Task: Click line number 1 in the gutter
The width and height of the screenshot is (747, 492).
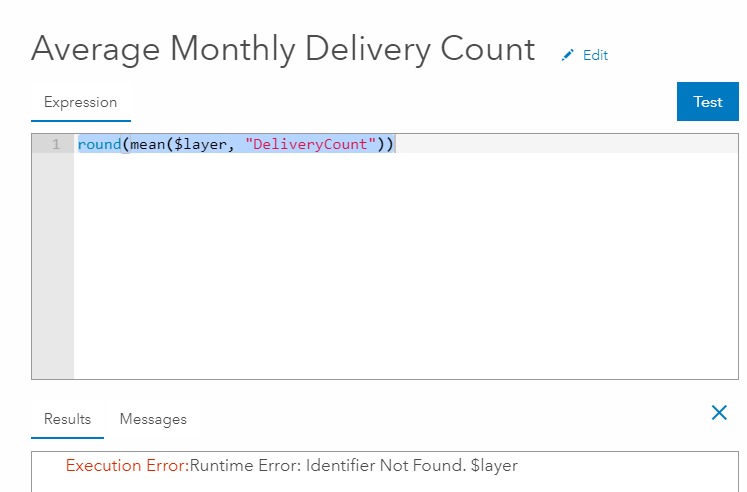Action: pos(56,145)
